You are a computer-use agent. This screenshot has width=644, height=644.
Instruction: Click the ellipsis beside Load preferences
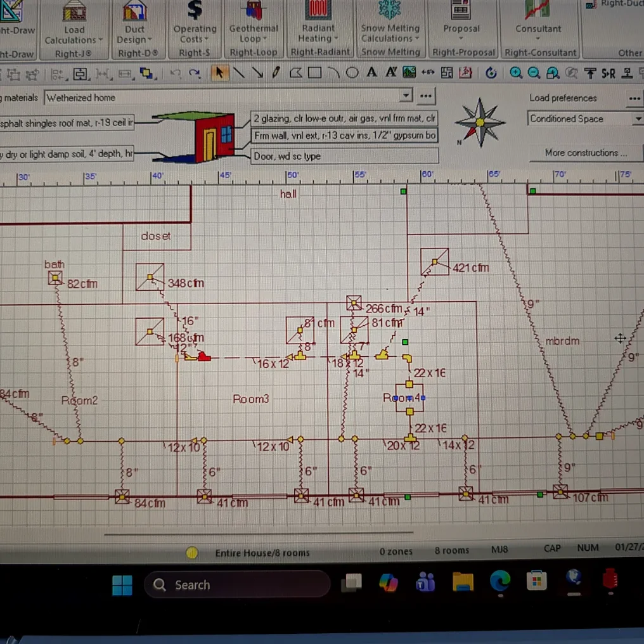(x=634, y=99)
